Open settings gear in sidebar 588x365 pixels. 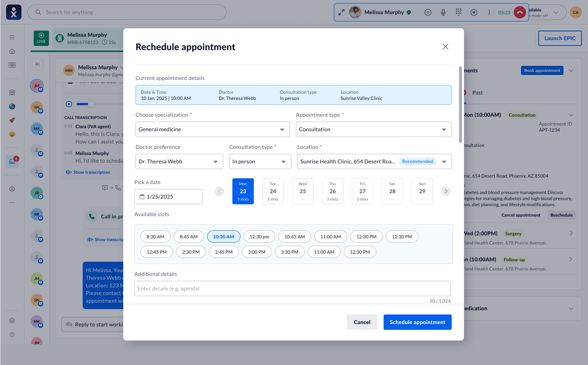(x=12, y=321)
